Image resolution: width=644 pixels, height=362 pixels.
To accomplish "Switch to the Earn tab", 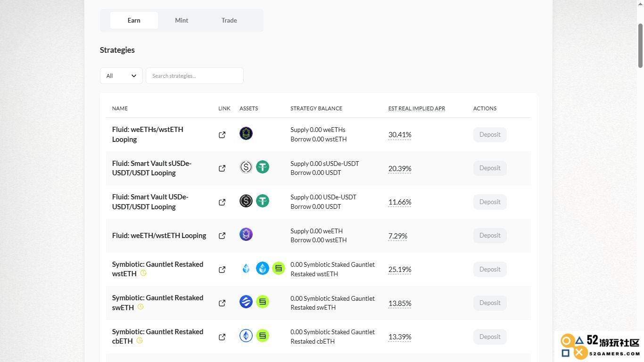I will [x=134, y=20].
